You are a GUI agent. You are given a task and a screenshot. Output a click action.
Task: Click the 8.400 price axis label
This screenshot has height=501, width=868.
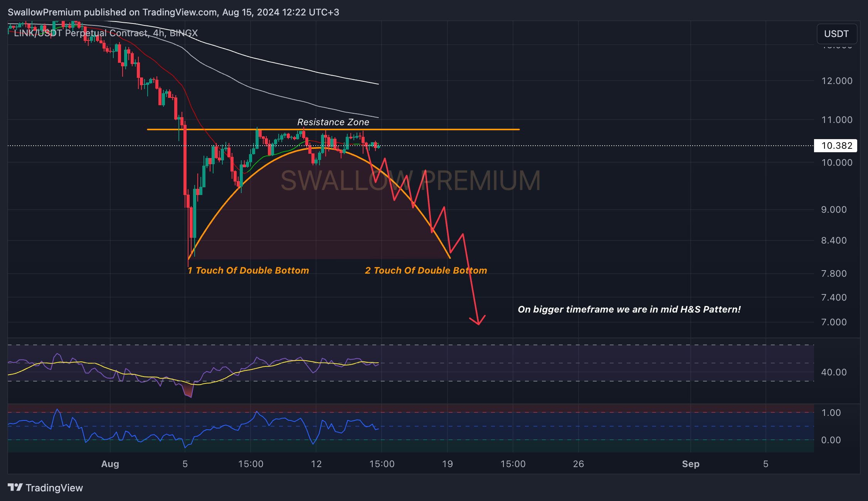click(x=834, y=240)
